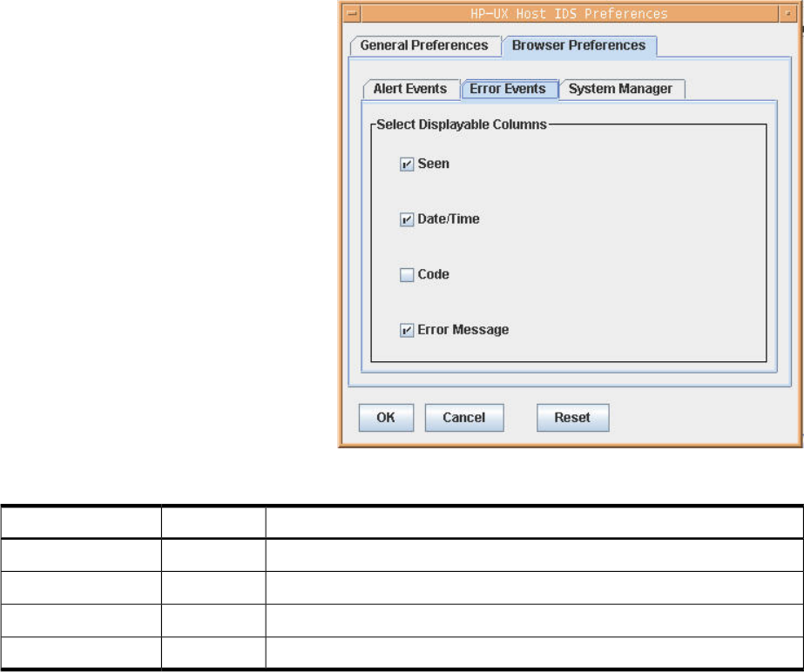Click the Date/Time label text

pos(449,219)
